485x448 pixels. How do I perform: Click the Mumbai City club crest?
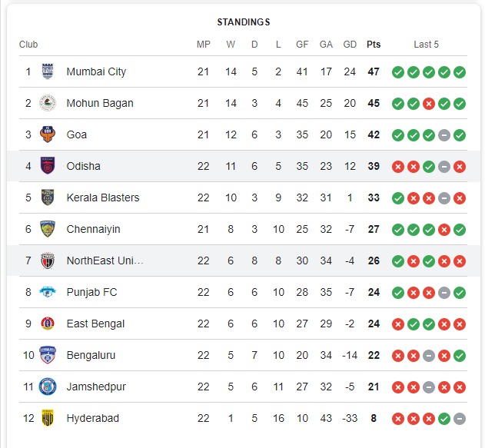(48, 71)
